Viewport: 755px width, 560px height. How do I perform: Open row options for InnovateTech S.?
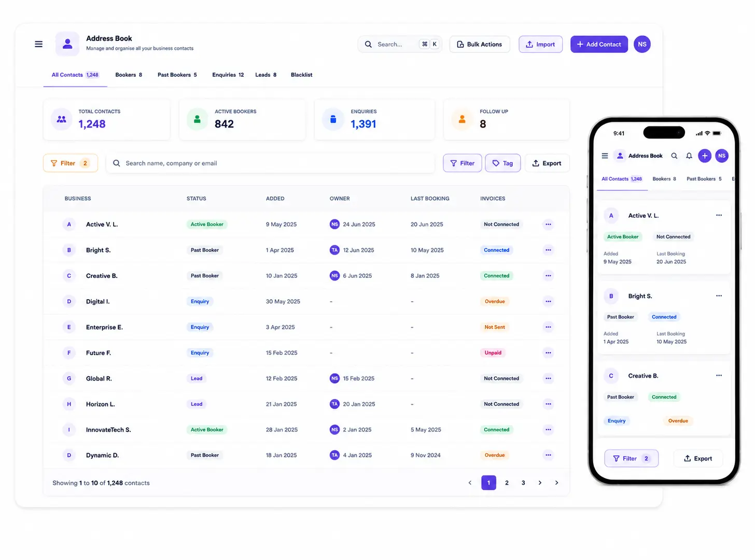(548, 430)
